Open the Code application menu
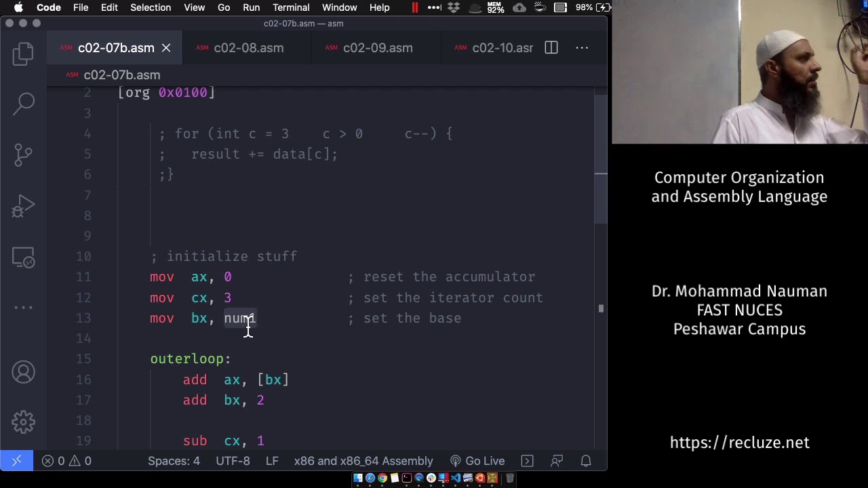Screen dimensions: 868x488 tap(49, 7)
